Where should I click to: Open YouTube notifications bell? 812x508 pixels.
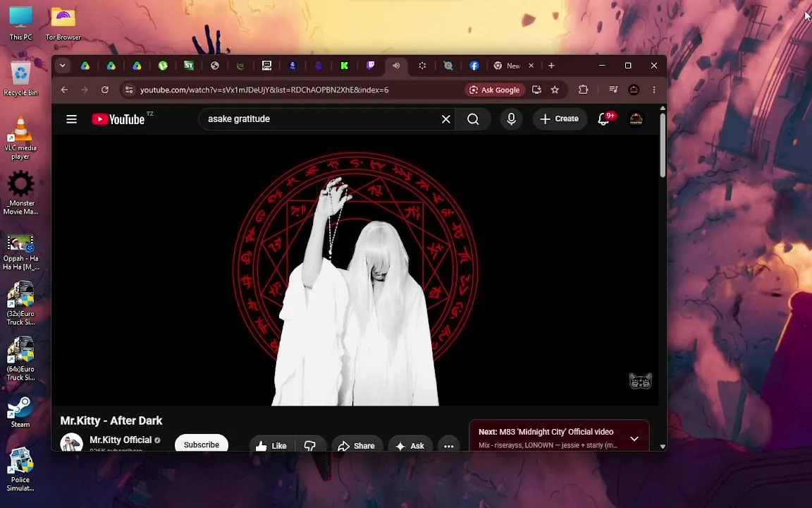pos(603,119)
